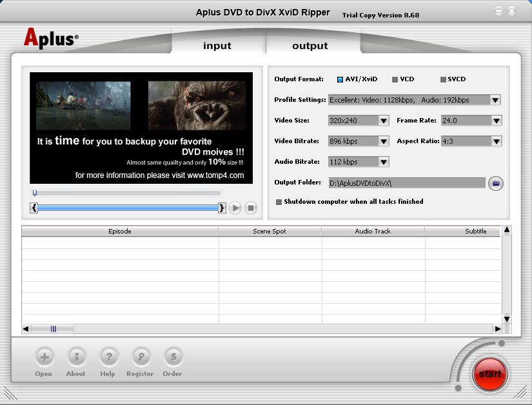
Task: Expand the Video Bitrate dropdown
Action: pos(384,141)
